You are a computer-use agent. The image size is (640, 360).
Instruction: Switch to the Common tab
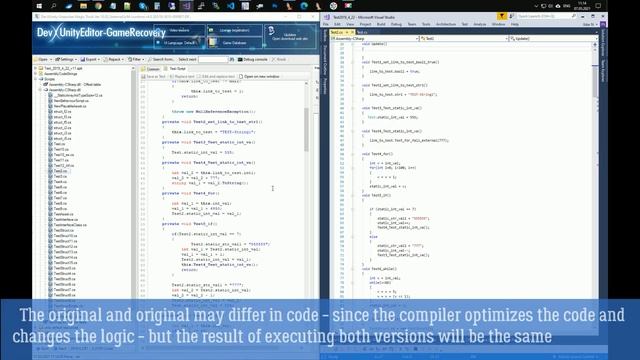[151, 69]
